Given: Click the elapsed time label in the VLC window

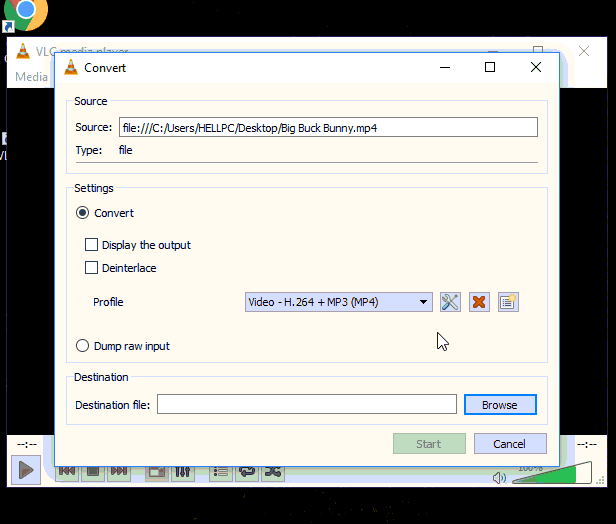Looking at the screenshot, I should click(27, 445).
